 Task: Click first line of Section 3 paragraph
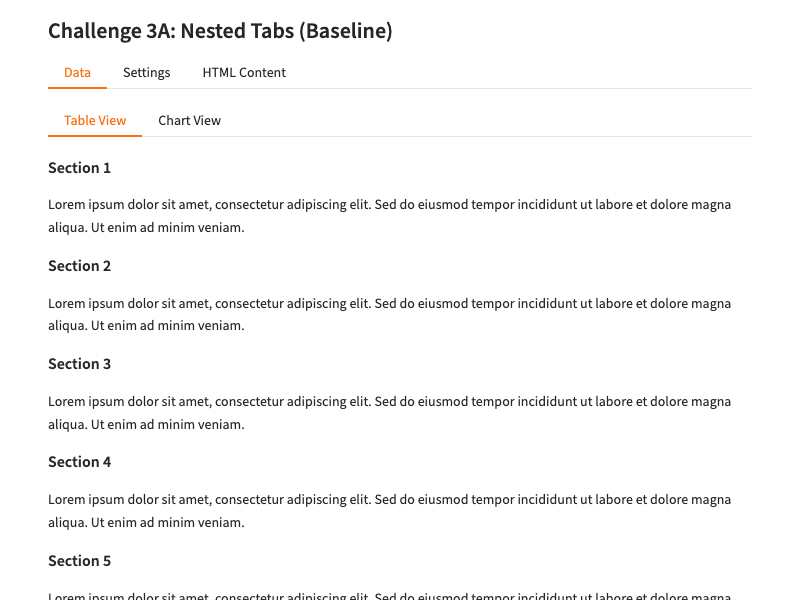coord(389,402)
